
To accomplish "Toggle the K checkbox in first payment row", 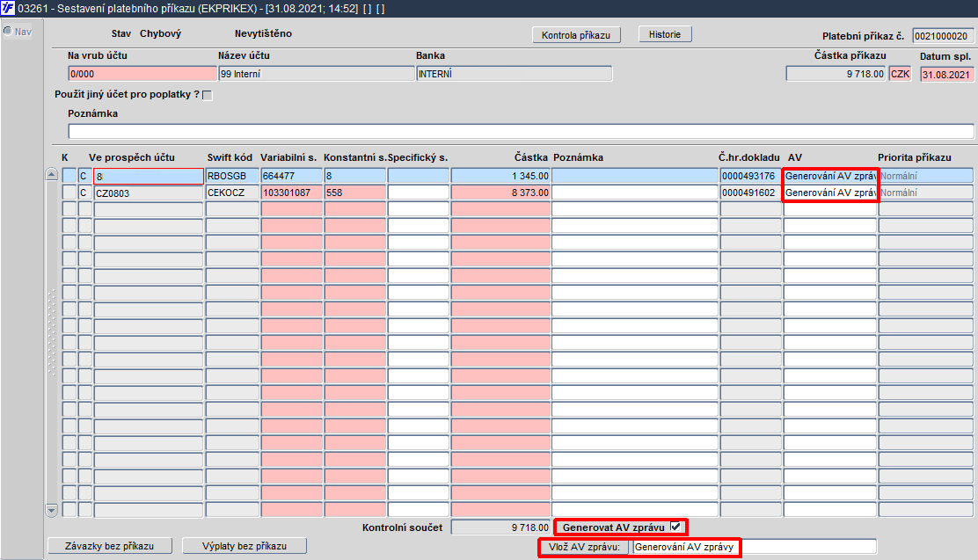I will 69,176.
